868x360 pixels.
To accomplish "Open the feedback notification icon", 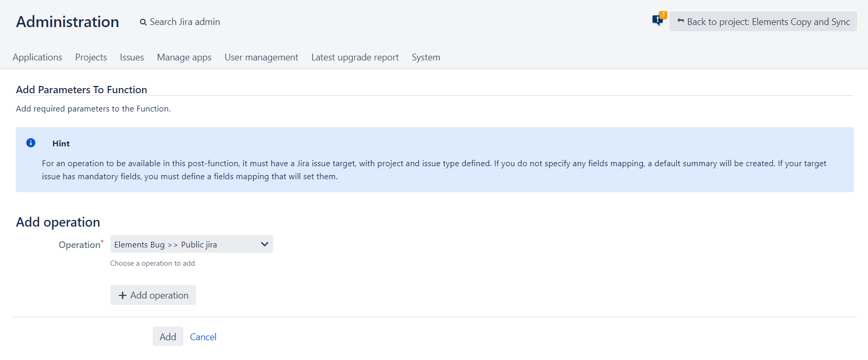I will [658, 21].
